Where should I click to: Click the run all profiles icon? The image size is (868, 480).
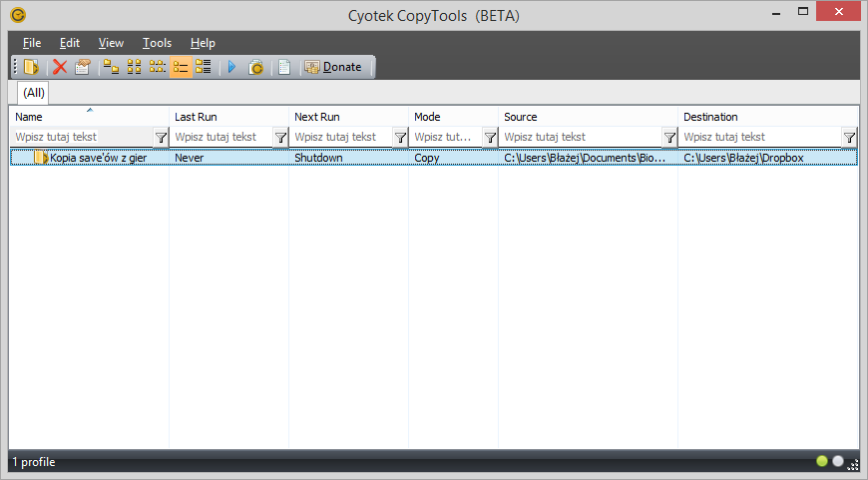tap(255, 67)
